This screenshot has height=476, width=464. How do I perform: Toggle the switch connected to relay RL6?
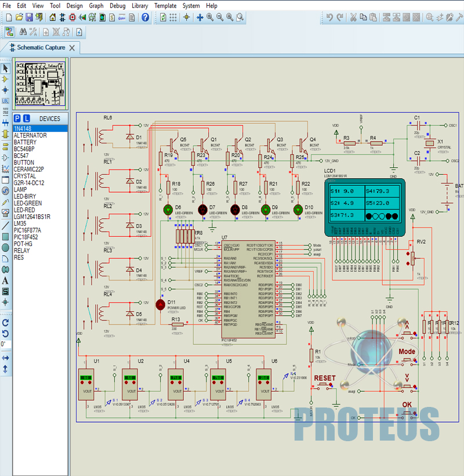coord(90,136)
